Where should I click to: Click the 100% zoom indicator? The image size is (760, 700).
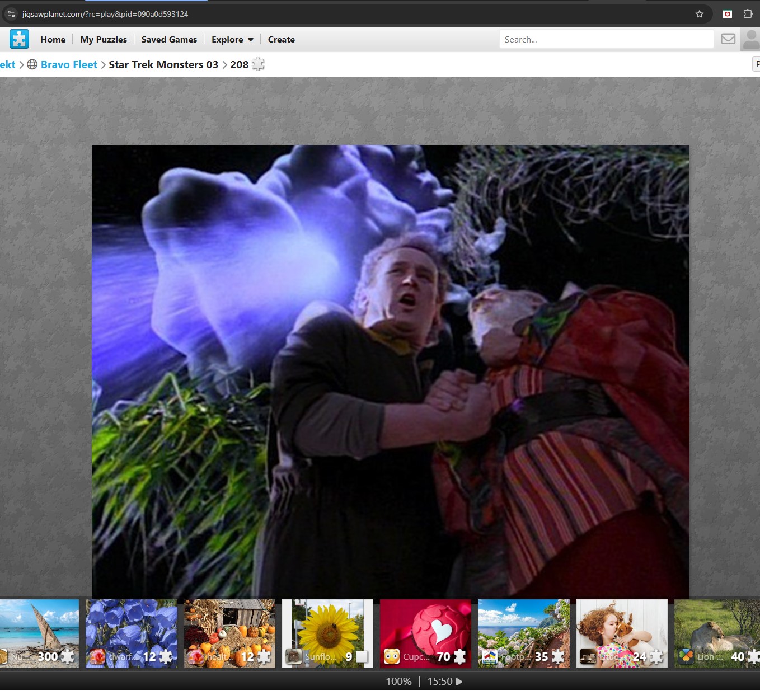pyautogui.click(x=398, y=682)
